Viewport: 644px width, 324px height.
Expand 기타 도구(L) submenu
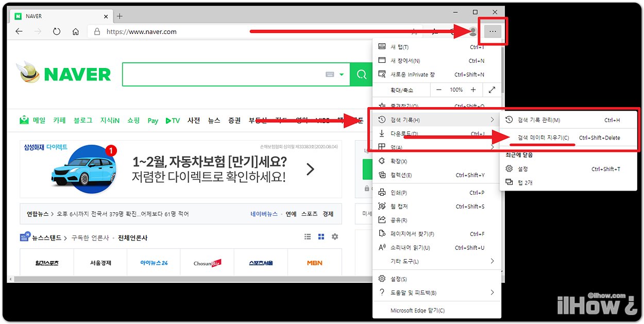point(436,261)
